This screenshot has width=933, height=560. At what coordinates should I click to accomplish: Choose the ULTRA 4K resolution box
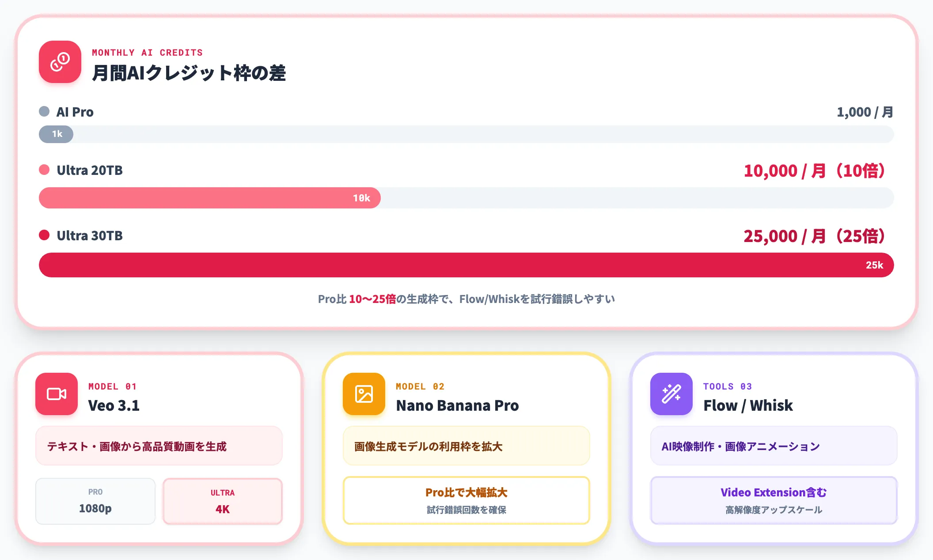(x=223, y=501)
